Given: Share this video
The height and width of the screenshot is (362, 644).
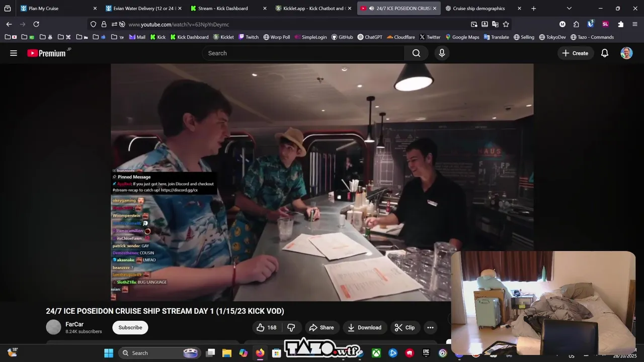Looking at the screenshot, I should [321, 327].
